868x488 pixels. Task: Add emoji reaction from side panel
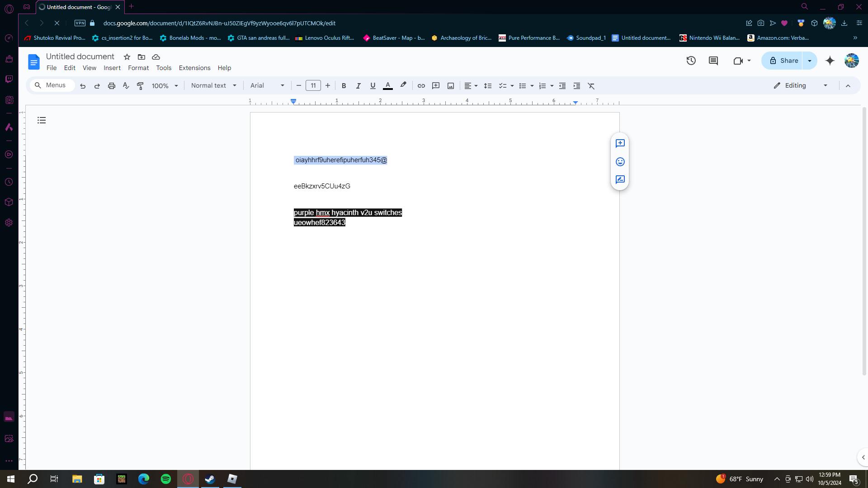(620, 162)
